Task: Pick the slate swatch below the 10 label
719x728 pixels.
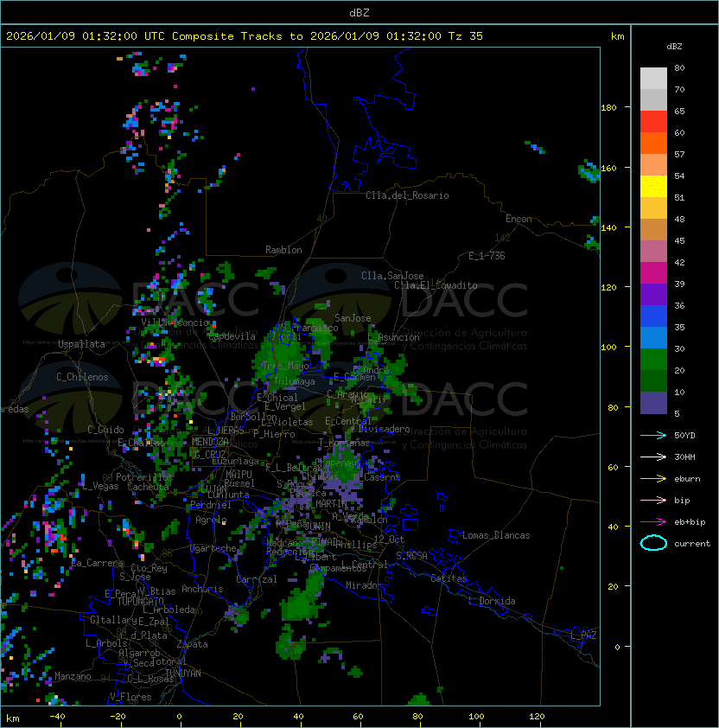Action: 653,403
